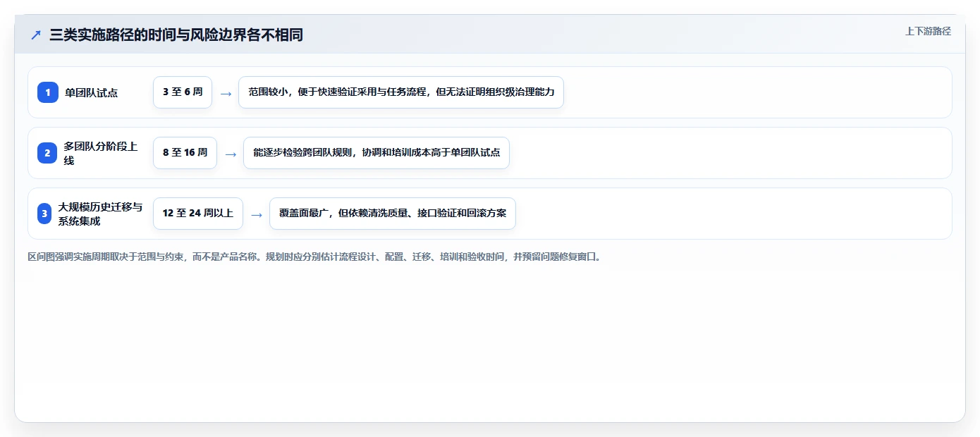Viewport: 980px width, 437px height.
Task: Click the number 3 step badge
Action: [44, 214]
